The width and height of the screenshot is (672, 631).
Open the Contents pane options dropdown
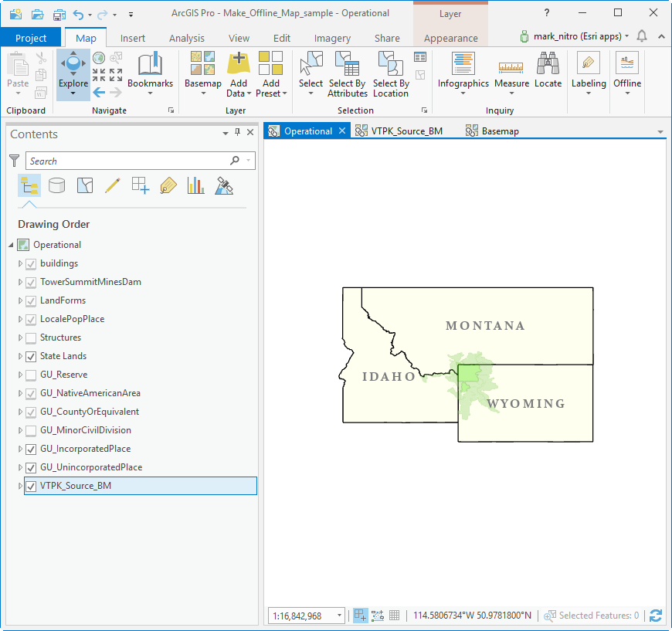pyautogui.click(x=226, y=134)
